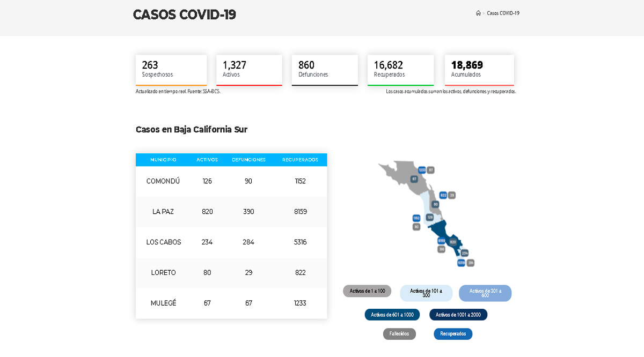Click Mulegé recuperados value 1233 in table
The image size is (644, 357).
click(300, 303)
